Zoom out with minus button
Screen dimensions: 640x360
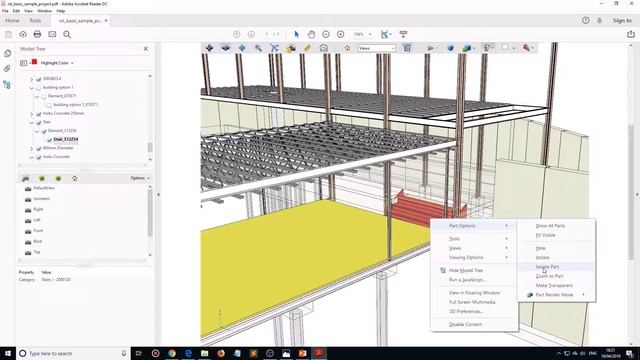click(x=326, y=34)
